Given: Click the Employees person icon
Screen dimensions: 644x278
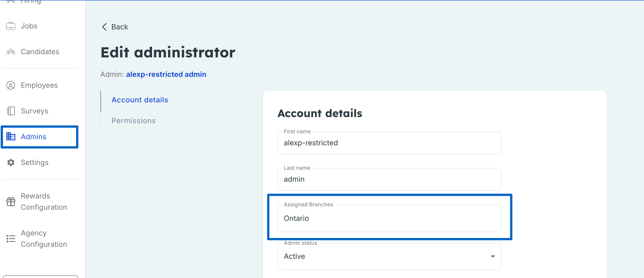Looking at the screenshot, I should coord(11,85).
